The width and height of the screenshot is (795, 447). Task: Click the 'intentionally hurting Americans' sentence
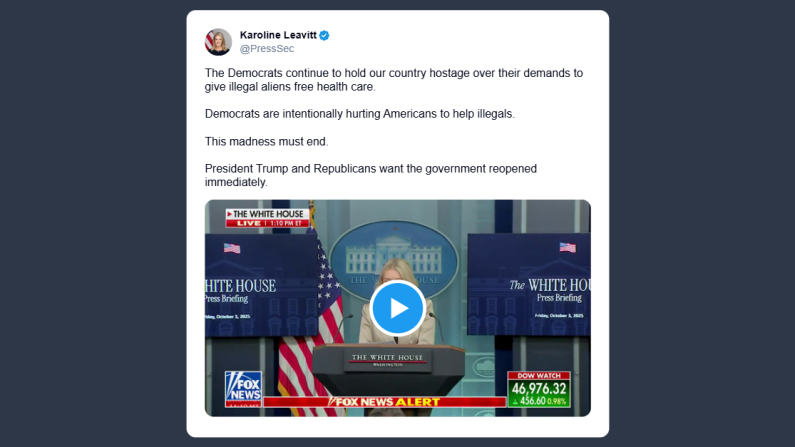[x=359, y=114]
